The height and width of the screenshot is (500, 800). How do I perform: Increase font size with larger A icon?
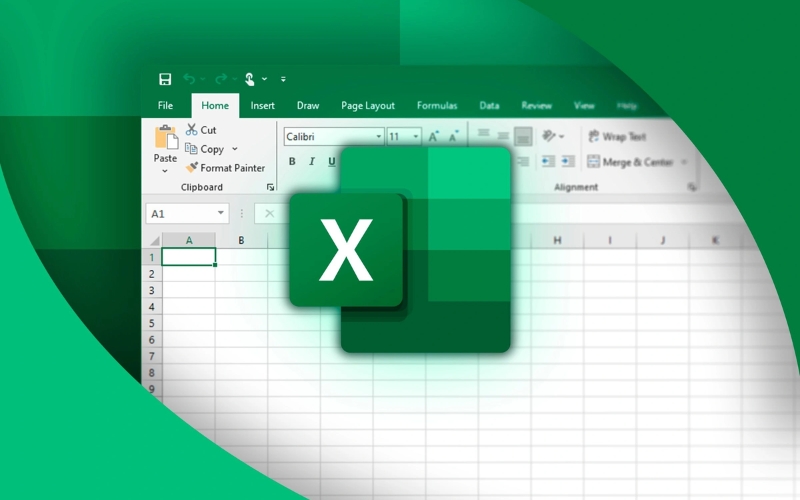[434, 136]
